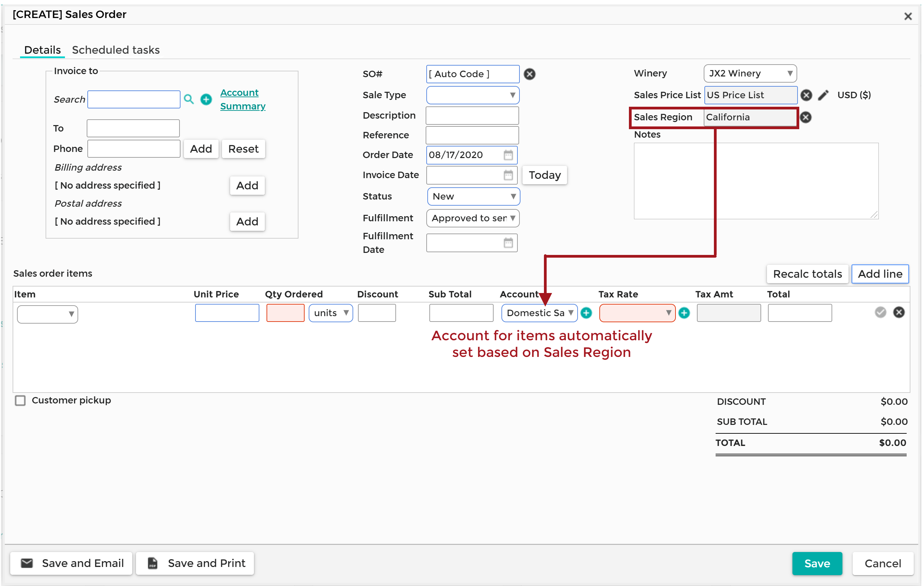Screen dimensions: 924x586
Task: Open the Item dropdown in order line
Action: [47, 314]
